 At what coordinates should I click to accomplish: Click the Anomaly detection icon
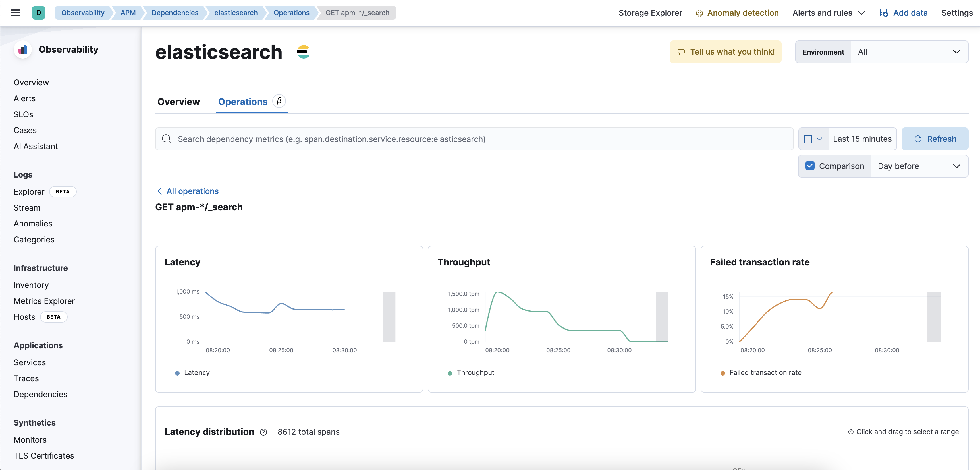point(699,13)
